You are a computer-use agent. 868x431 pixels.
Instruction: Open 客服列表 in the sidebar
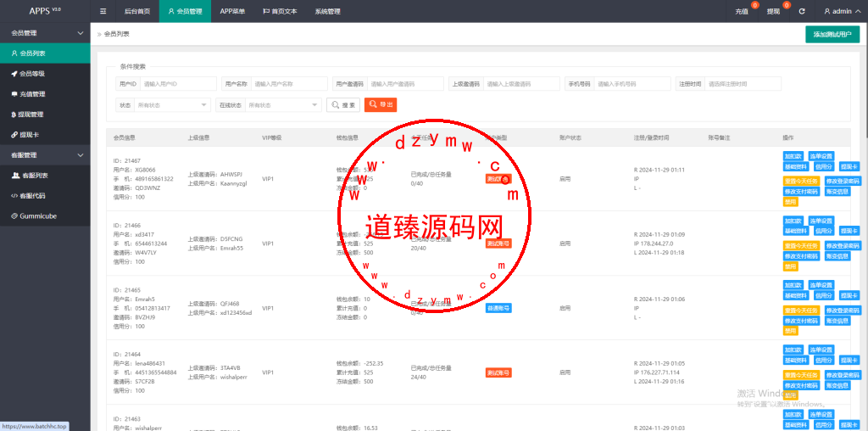pos(45,176)
